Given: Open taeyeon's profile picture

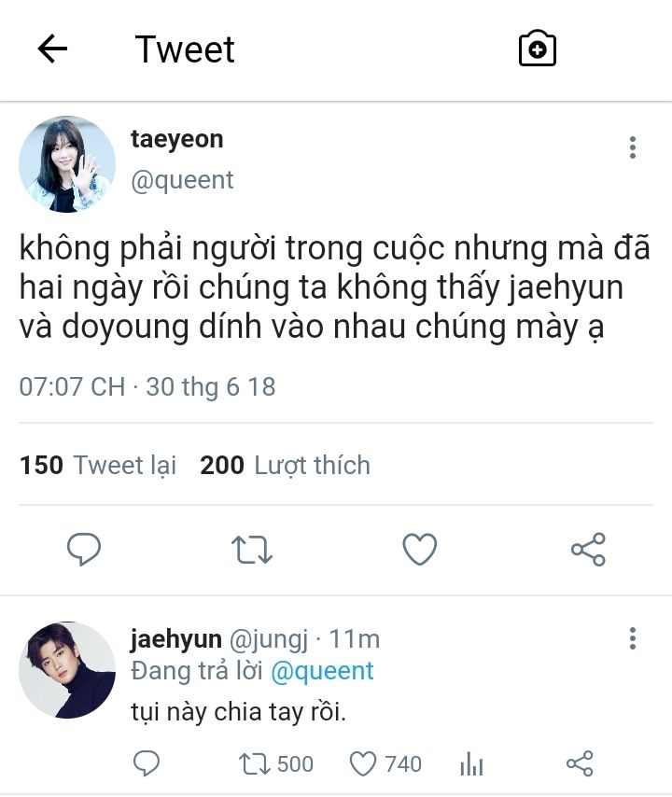Looking at the screenshot, I should pos(67,164).
